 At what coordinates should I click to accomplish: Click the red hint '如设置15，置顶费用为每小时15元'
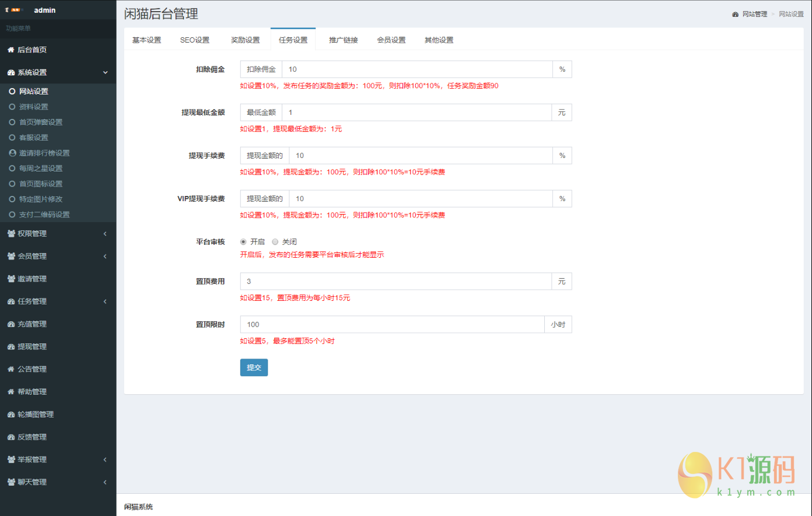click(x=295, y=298)
